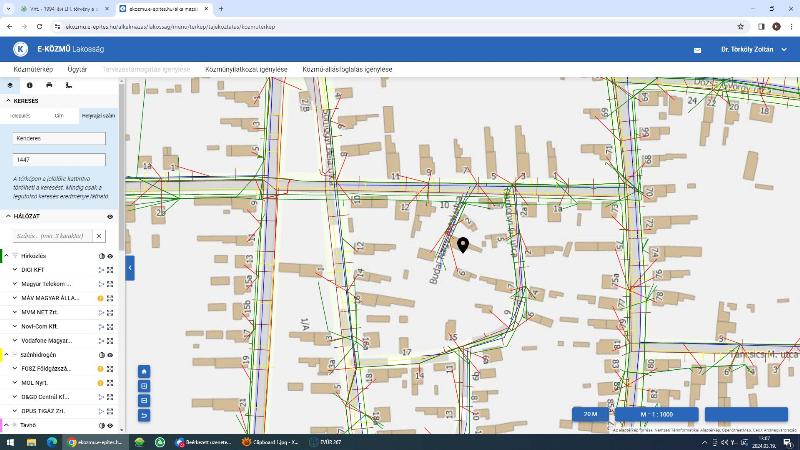
Task: Click the map home view button
Action: (144, 371)
